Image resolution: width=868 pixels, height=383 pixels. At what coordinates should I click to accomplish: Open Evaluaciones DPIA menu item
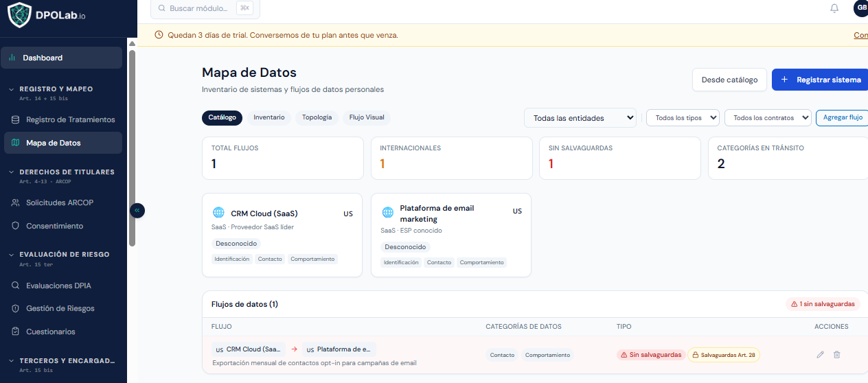(63, 286)
